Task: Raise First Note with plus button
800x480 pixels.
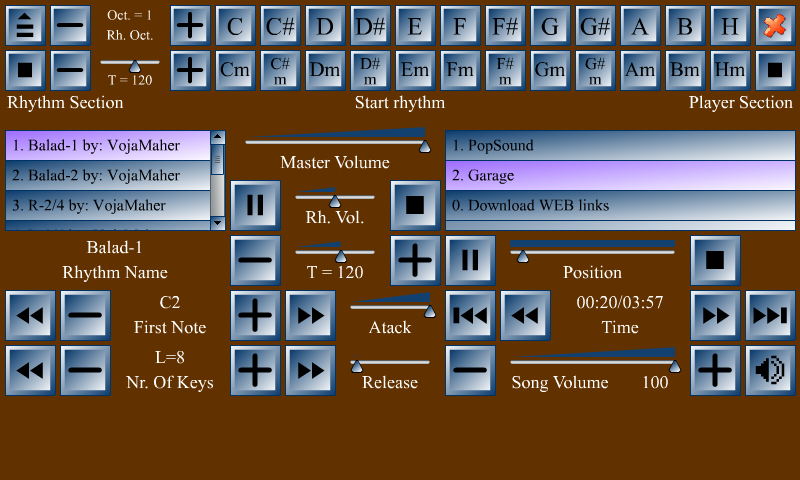Action: [x=255, y=315]
